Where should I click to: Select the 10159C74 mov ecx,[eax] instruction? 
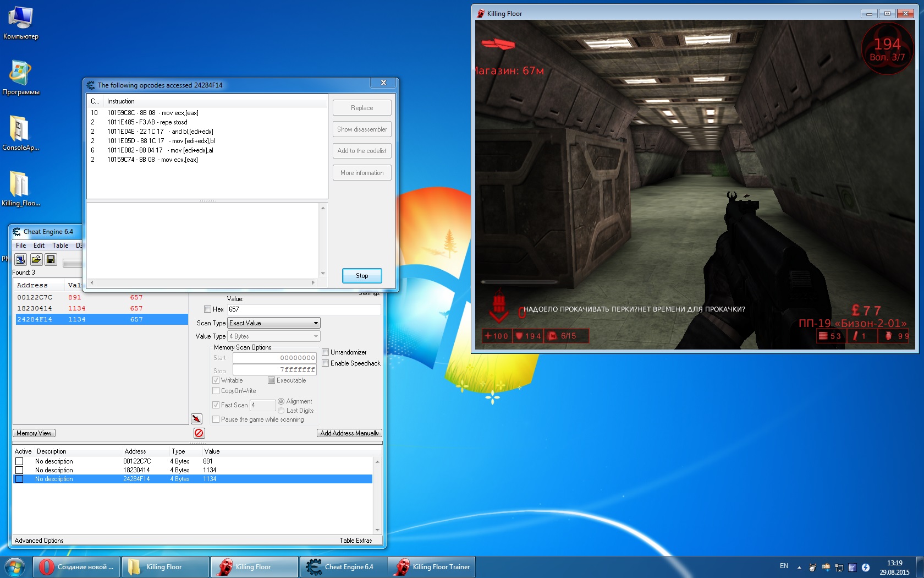pyautogui.click(x=207, y=160)
